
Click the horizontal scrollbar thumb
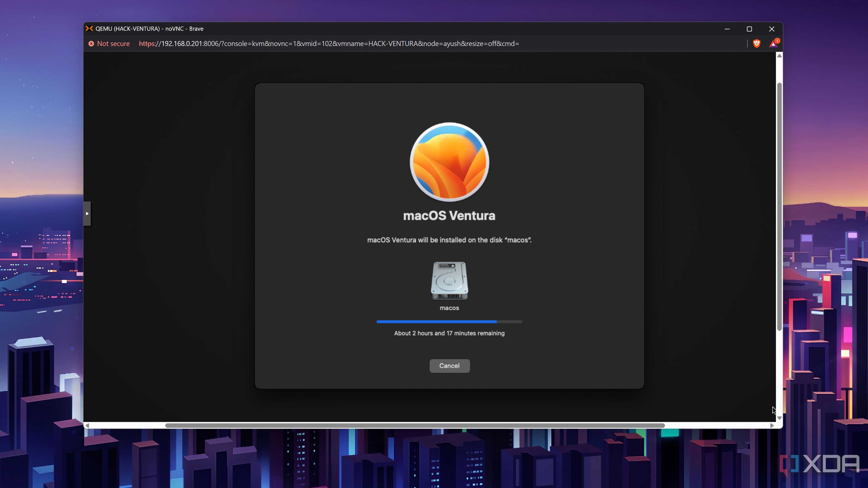click(415, 425)
